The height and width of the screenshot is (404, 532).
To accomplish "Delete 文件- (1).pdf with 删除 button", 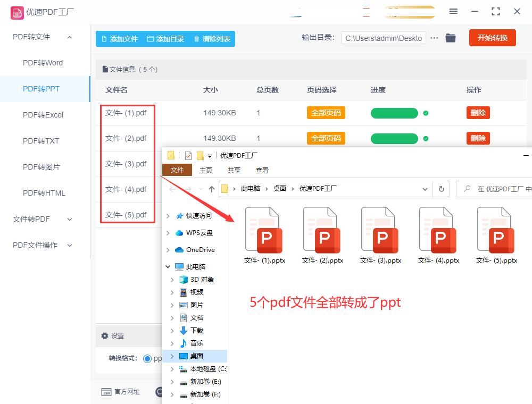I will tap(478, 113).
